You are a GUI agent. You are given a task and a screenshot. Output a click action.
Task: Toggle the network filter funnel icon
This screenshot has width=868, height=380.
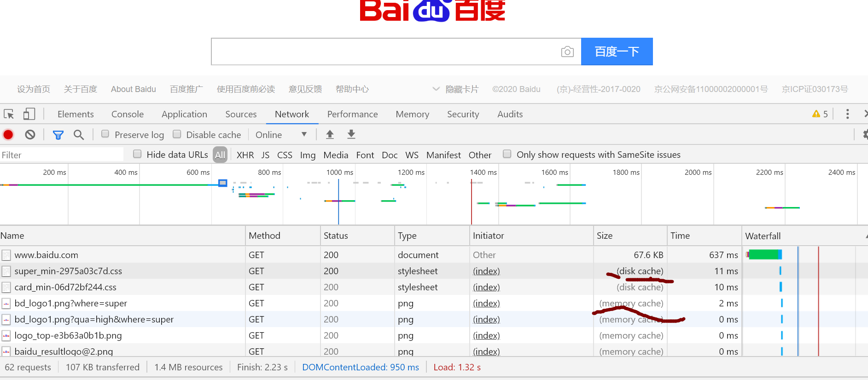[58, 135]
